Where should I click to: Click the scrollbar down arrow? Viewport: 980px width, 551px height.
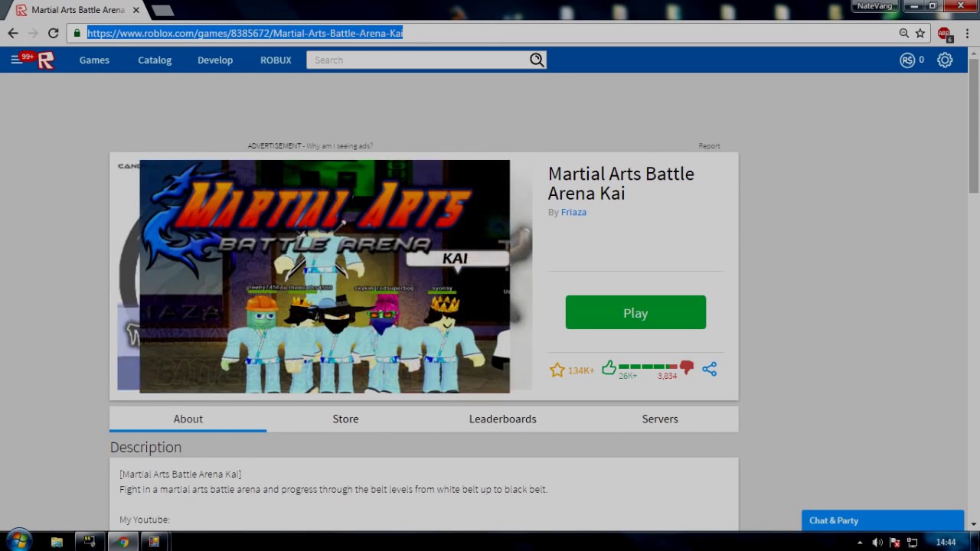click(974, 524)
